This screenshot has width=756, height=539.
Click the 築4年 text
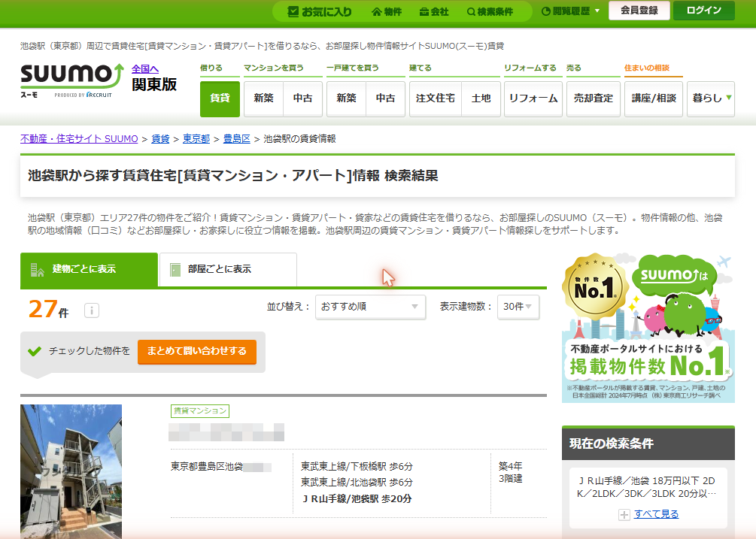[511, 466]
